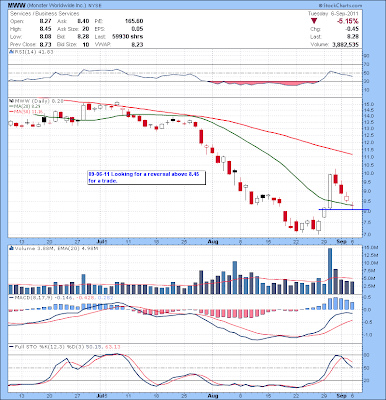This screenshot has width=386, height=400.
Task: Click the reversal above 8.45 annotation box
Action: click(x=147, y=178)
